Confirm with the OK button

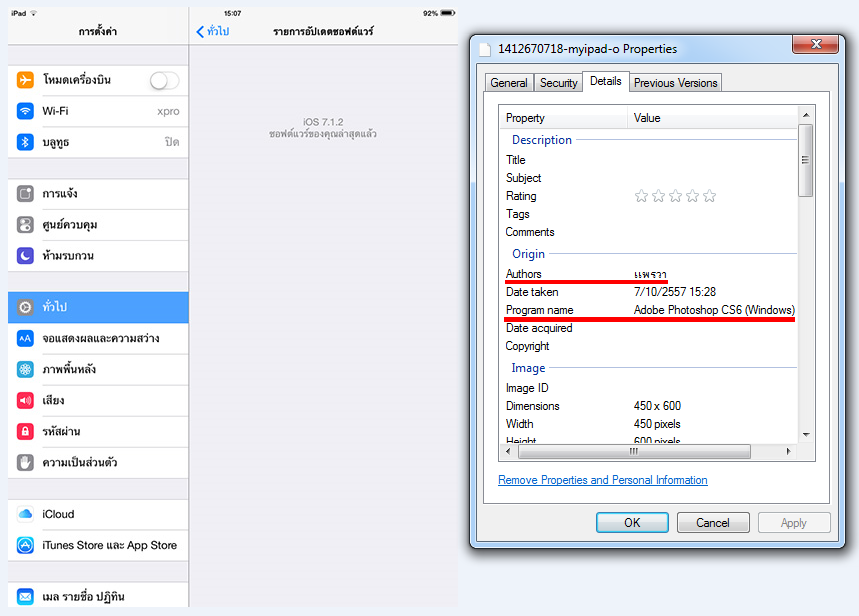point(632,523)
